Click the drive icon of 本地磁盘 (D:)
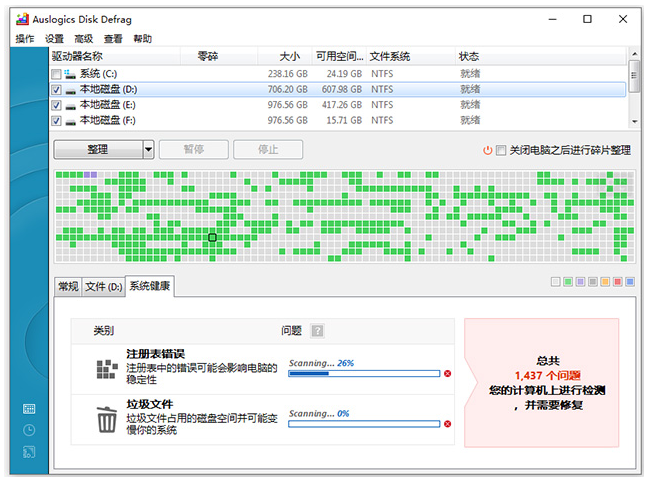 [70, 90]
